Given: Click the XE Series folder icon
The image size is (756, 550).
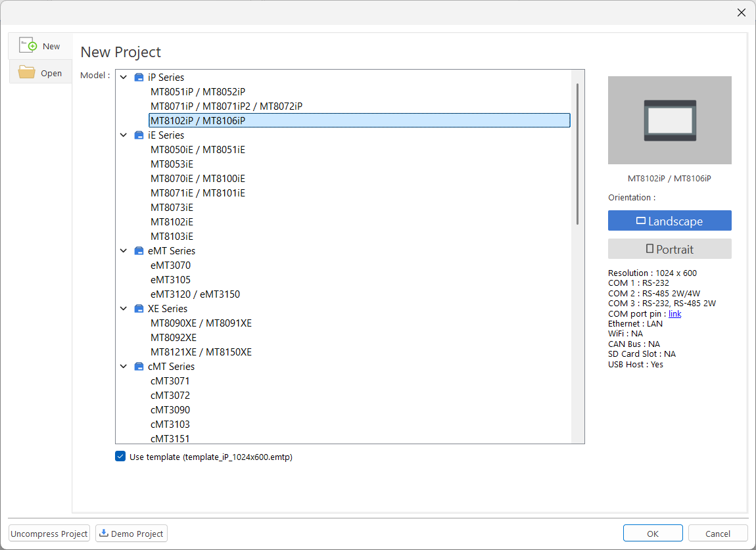Looking at the screenshot, I should (139, 308).
